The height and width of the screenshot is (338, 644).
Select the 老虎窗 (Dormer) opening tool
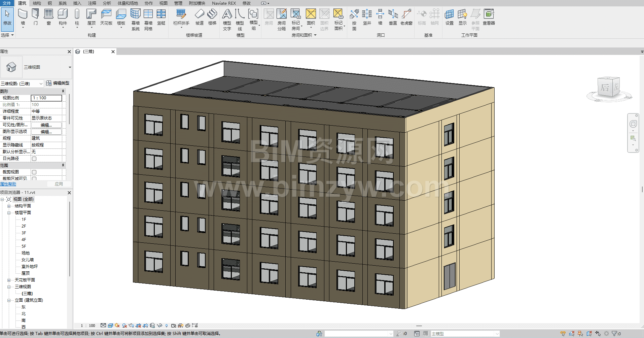pyautogui.click(x=406, y=18)
